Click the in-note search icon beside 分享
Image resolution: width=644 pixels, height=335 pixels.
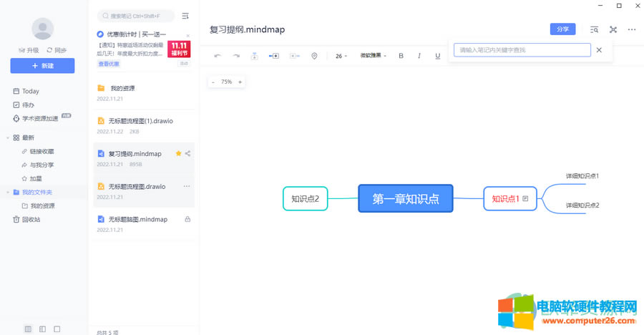pyautogui.click(x=594, y=29)
